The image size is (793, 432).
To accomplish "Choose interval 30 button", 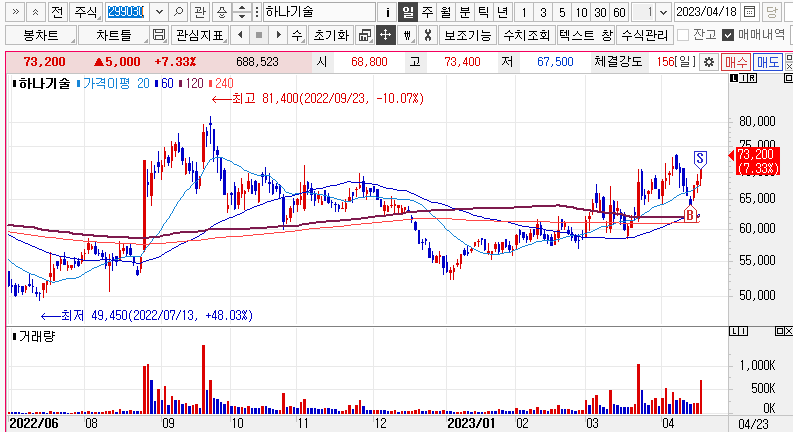I will tap(600, 12).
